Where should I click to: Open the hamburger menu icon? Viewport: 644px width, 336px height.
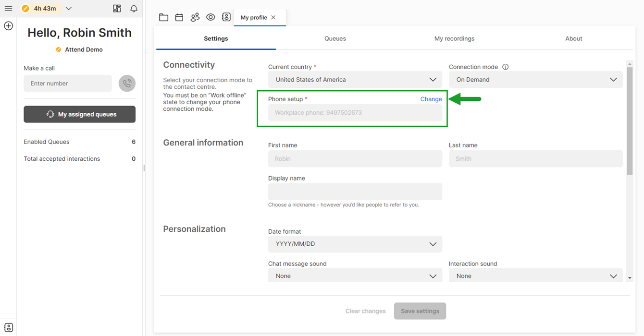(8, 9)
